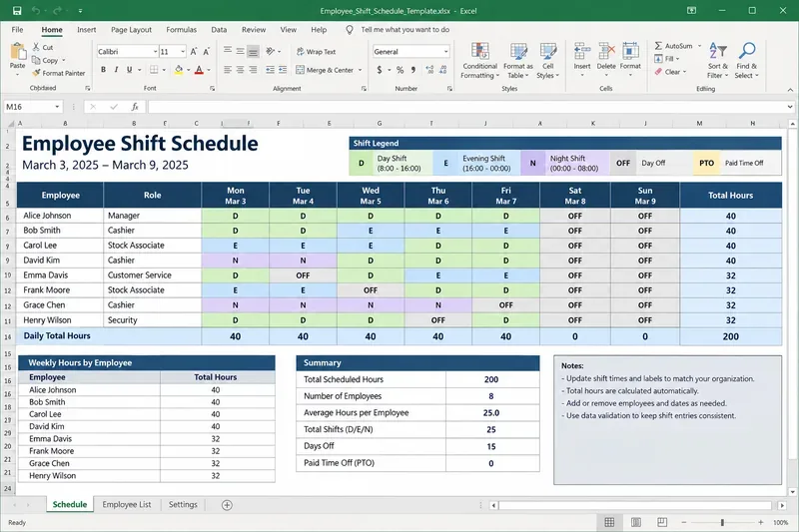Click the Percent Style icon
The width and height of the screenshot is (799, 532).
[x=400, y=69]
